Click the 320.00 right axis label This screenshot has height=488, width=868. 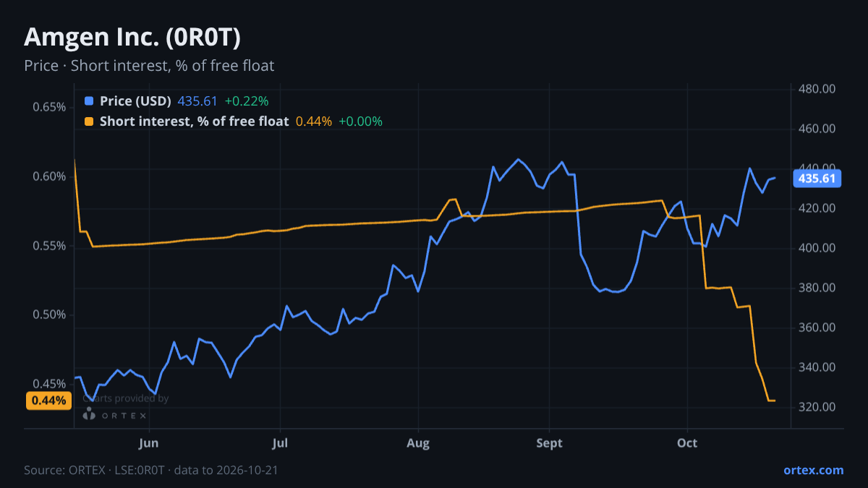817,407
